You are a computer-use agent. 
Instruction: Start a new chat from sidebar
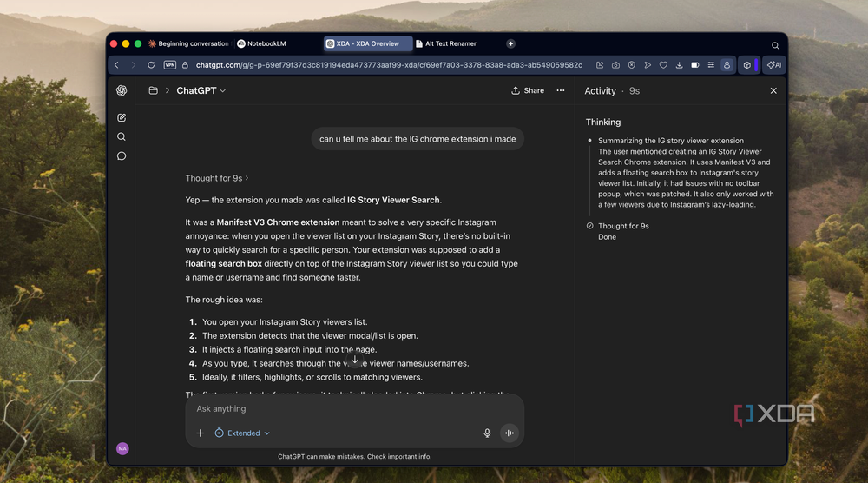click(122, 117)
